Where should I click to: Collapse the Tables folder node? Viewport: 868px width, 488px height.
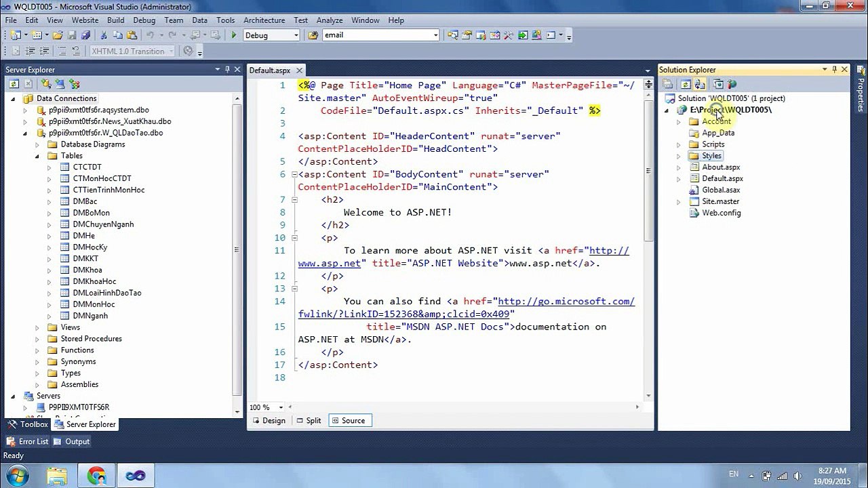[x=37, y=156]
